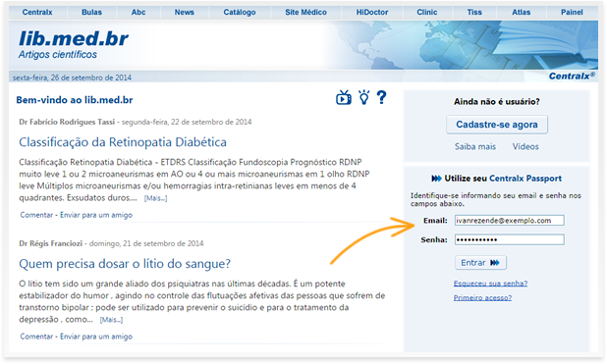Click the Bem-vindo ao lib.med.br heading
Screen dimensions: 607x364
point(75,100)
